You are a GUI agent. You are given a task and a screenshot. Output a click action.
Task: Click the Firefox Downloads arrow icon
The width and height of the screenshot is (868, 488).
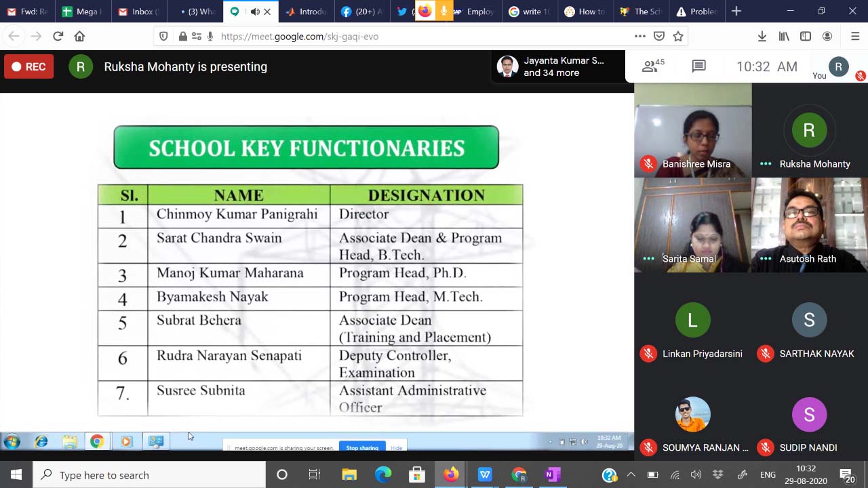tap(762, 37)
